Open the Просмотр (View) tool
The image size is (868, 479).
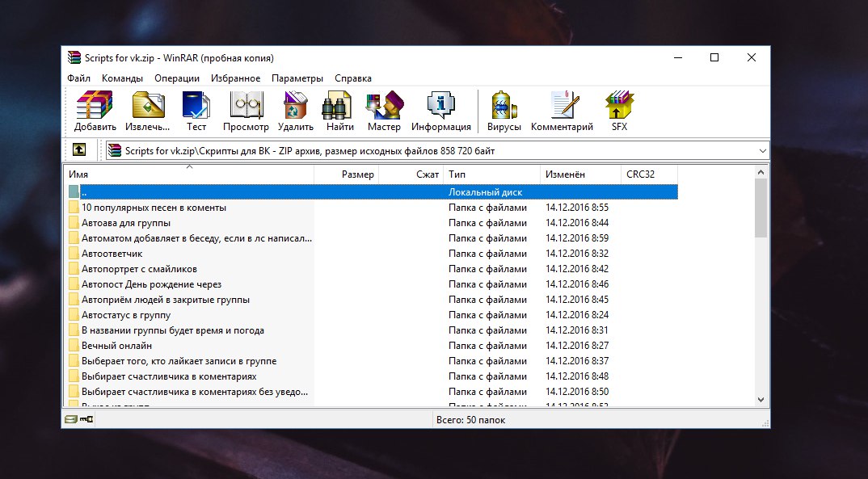tap(246, 104)
